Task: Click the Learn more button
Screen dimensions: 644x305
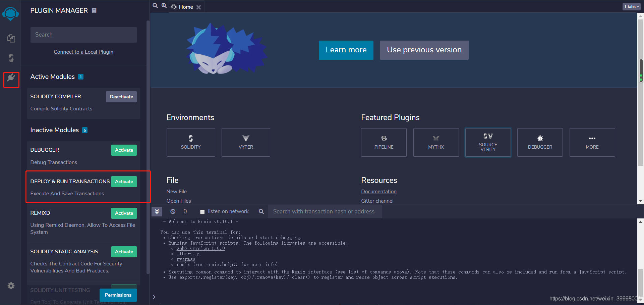Action: pos(346,50)
